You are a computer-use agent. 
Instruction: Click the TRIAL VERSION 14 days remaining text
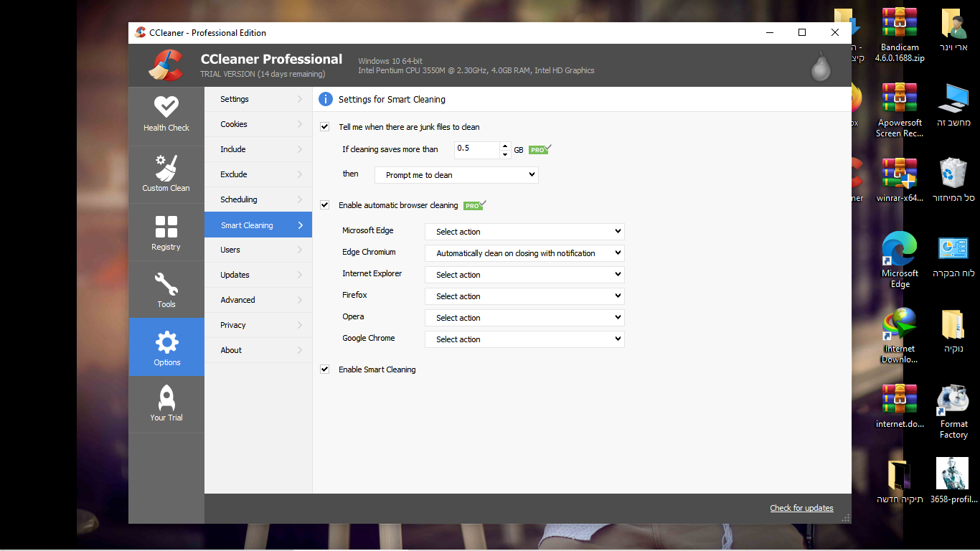(263, 74)
